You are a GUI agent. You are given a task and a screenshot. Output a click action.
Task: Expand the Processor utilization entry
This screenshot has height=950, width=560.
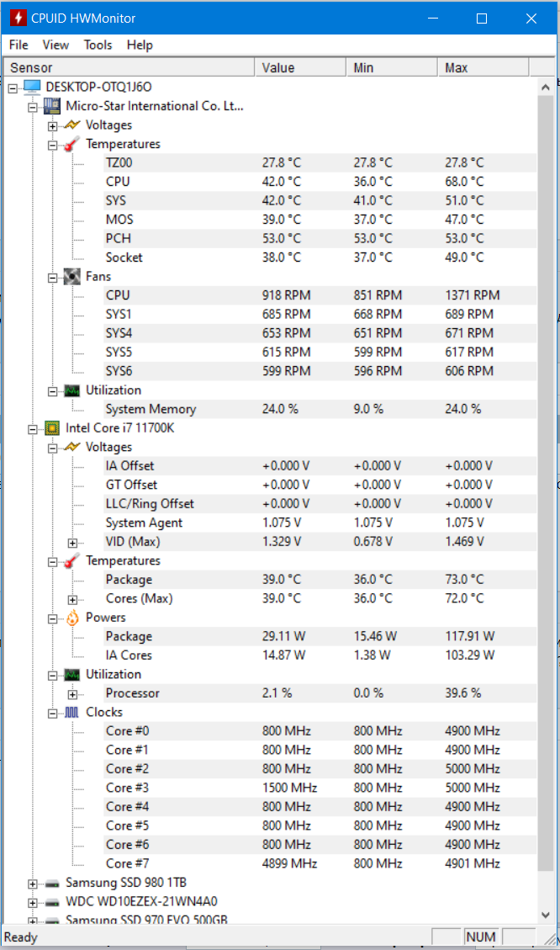click(72, 693)
